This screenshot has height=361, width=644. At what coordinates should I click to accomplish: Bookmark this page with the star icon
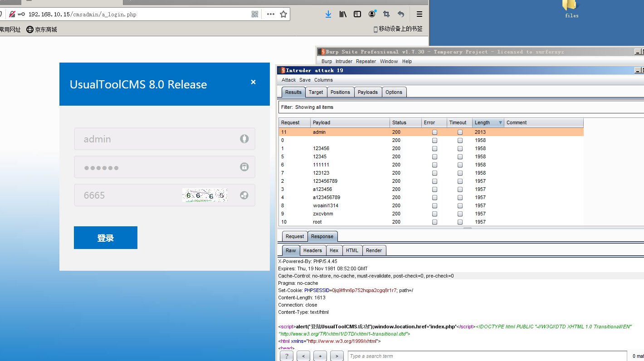[283, 14]
